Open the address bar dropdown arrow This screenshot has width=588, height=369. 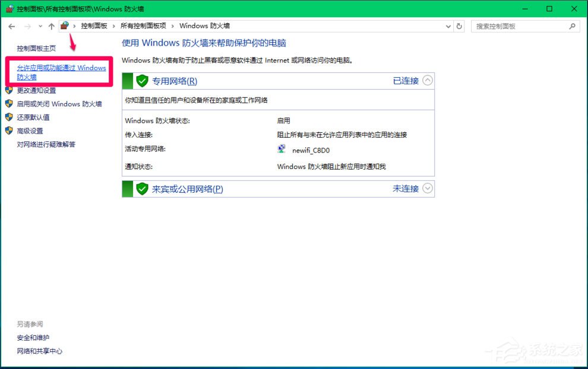448,26
